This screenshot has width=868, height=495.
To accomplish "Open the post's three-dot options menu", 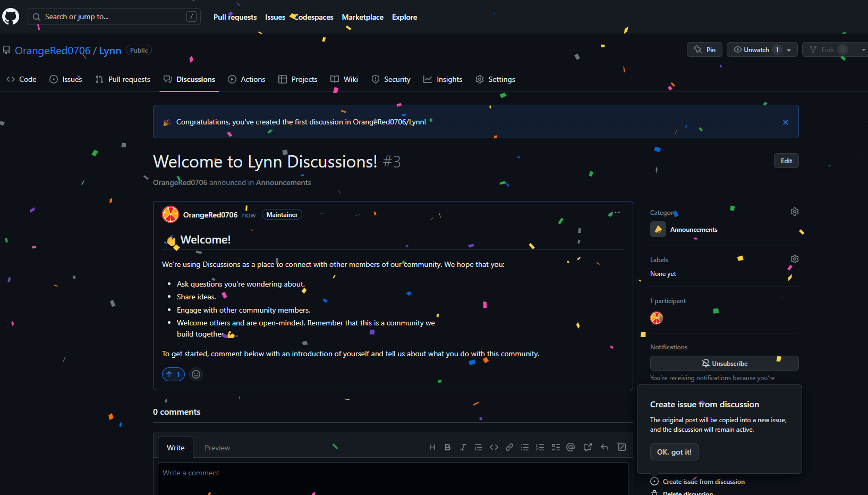I will coord(617,213).
